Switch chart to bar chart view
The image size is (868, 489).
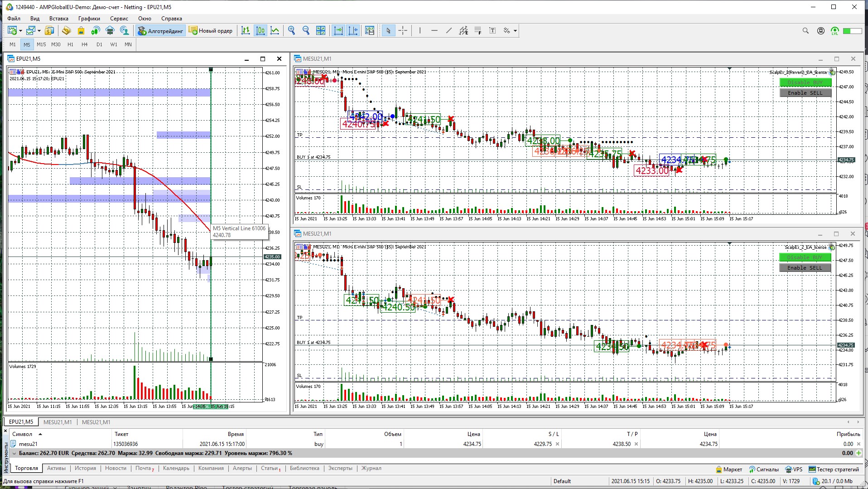pyautogui.click(x=246, y=31)
